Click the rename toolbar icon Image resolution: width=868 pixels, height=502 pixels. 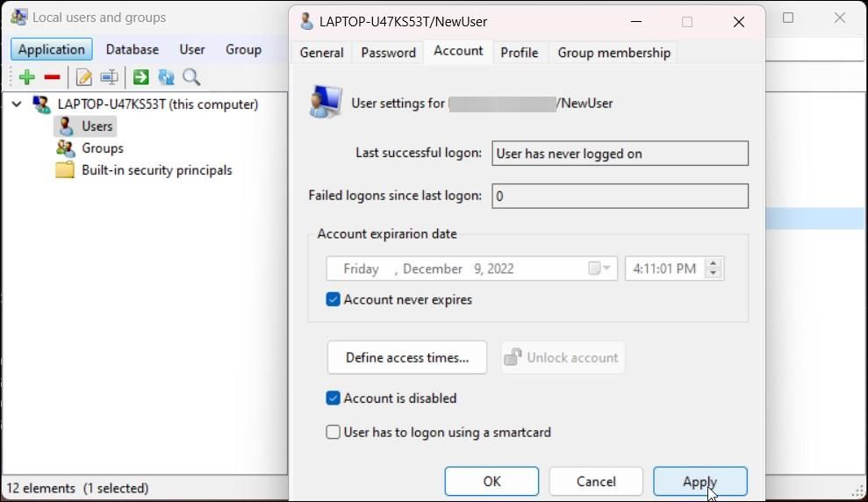[109, 77]
